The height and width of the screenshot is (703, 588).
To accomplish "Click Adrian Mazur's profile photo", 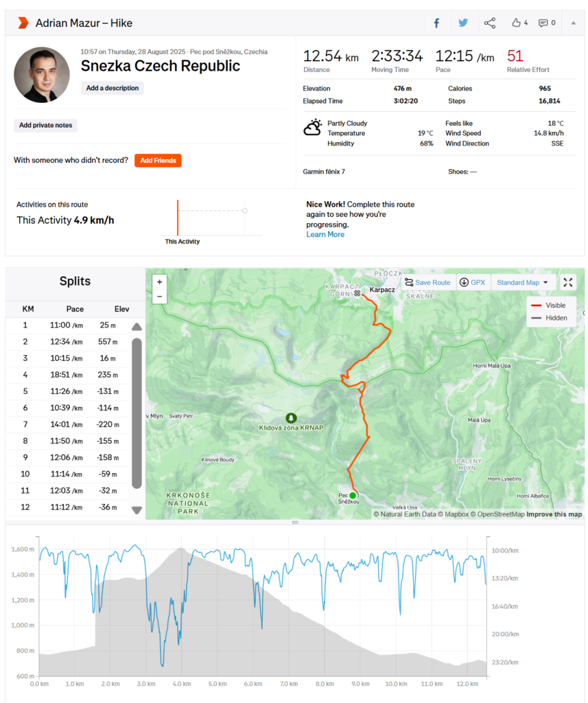I will coord(41,75).
